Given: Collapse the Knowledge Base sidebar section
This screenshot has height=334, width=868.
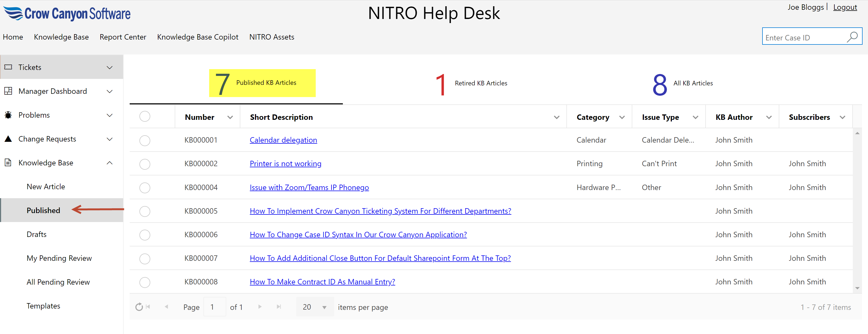Looking at the screenshot, I should pos(110,163).
